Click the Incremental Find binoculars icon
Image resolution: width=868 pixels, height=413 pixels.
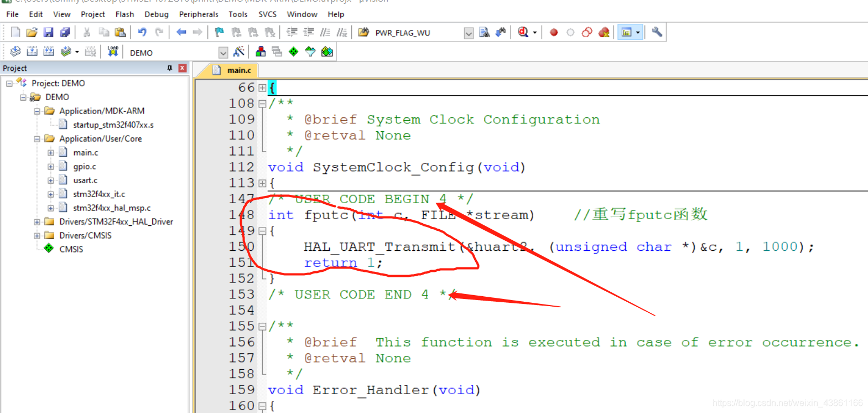coord(501,32)
